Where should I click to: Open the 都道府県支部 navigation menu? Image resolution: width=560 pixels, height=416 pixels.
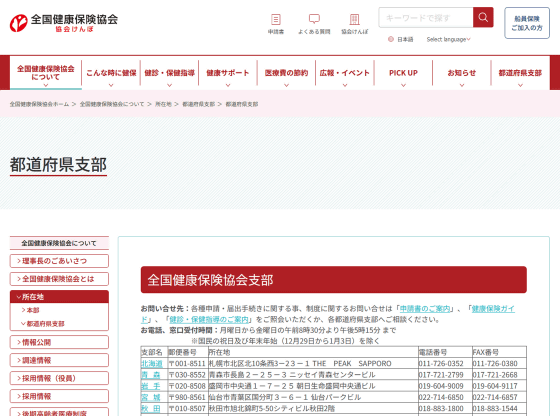coord(520,73)
